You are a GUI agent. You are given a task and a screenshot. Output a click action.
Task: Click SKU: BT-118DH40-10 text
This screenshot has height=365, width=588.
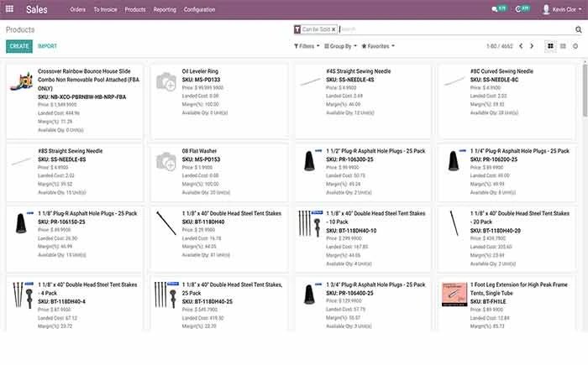351,231
